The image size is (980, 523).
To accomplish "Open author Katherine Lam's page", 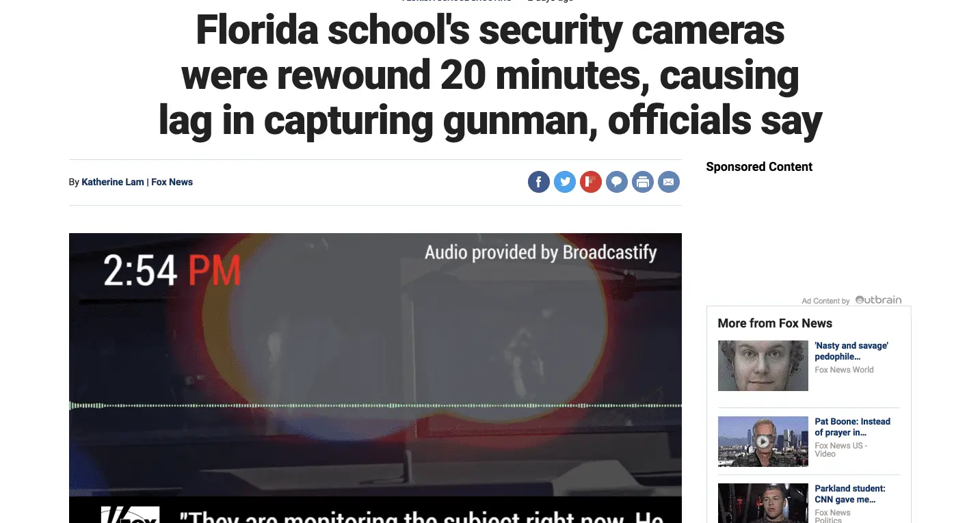I will point(113,182).
